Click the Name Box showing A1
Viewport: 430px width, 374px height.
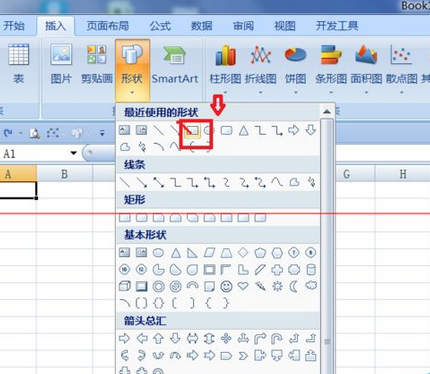coord(35,153)
